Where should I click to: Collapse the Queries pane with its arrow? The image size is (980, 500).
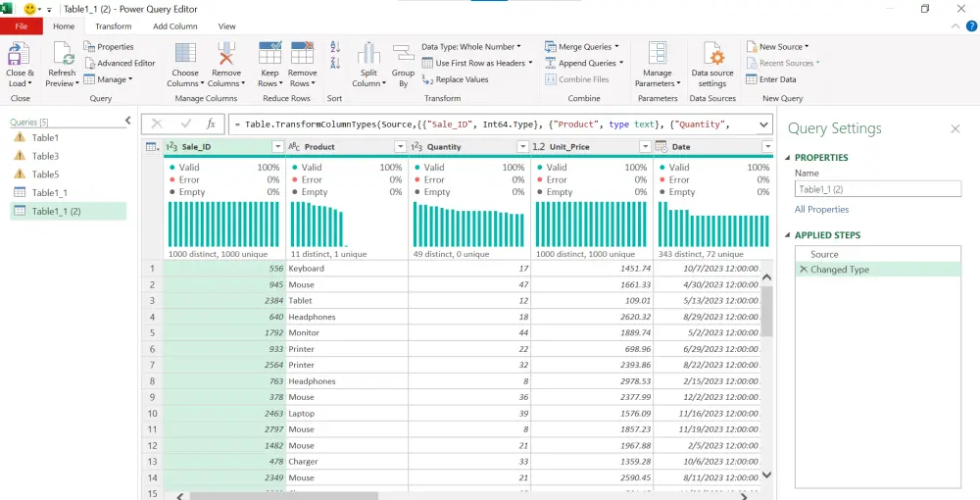pyautogui.click(x=127, y=121)
